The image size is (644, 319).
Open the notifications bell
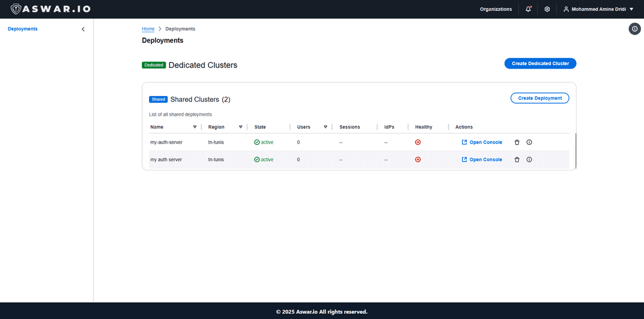(528, 9)
